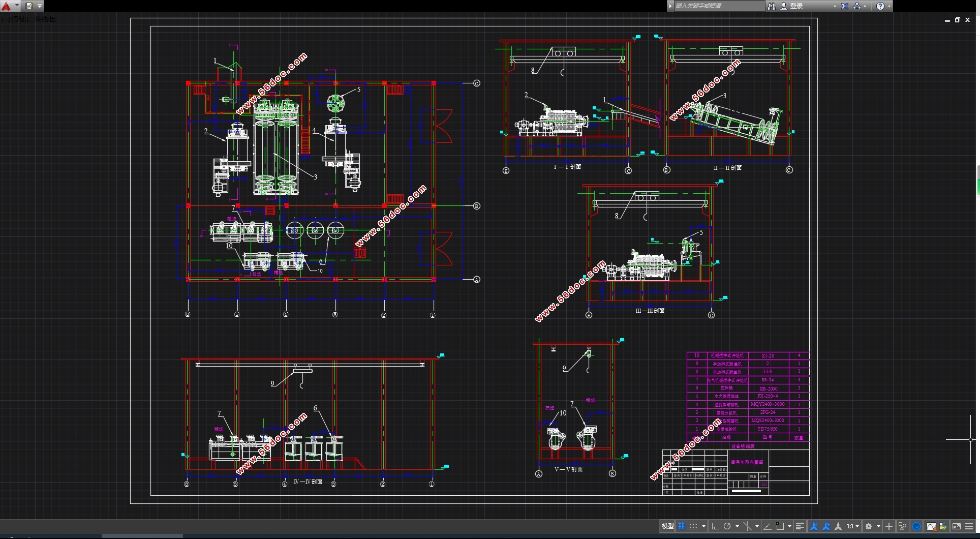This screenshot has height=539, width=980.
Task: Open Autodesk Exchange Apps X icon
Action: pos(845,6)
